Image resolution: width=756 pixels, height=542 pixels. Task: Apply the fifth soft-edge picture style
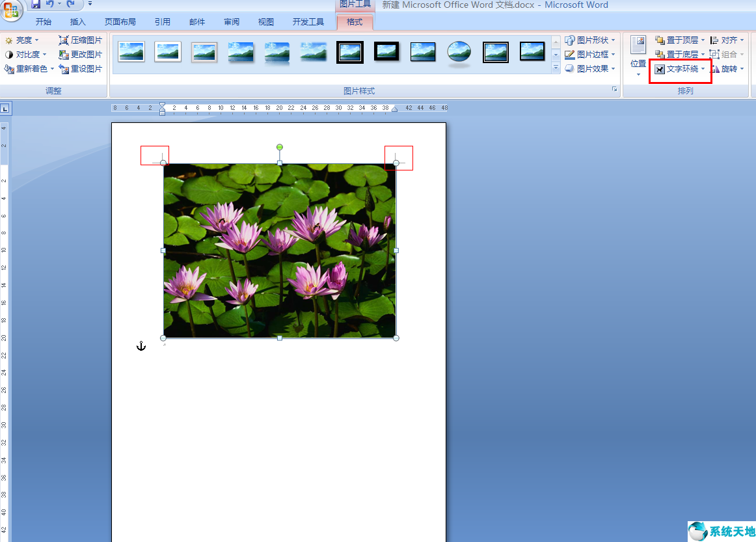[x=277, y=52]
